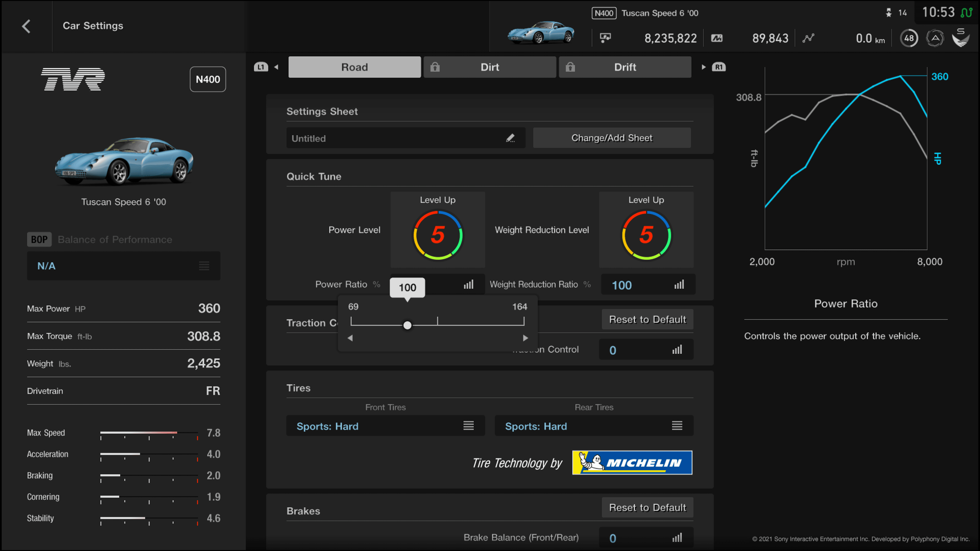Viewport: 980px width, 551px height.
Task: Click the left arrow before the Road tab
Action: coord(277,67)
